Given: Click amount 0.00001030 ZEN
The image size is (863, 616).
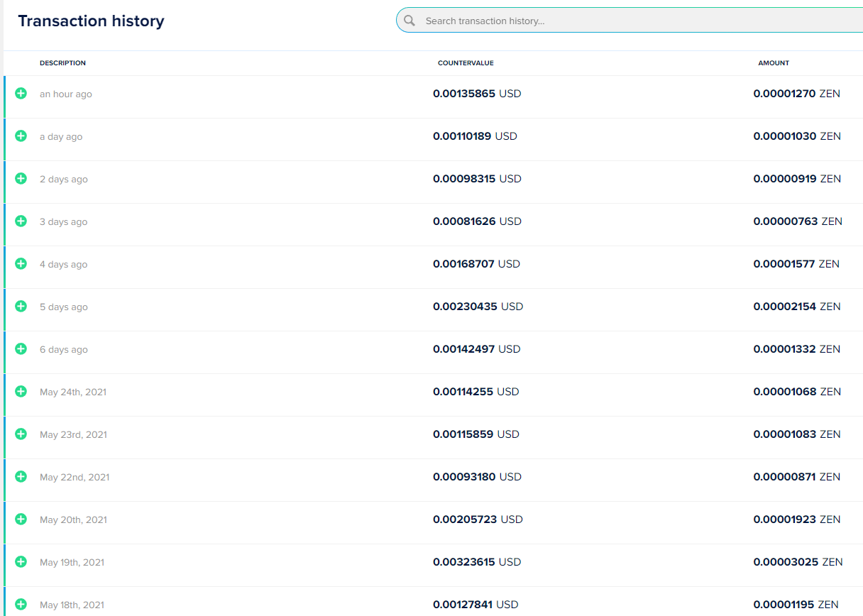Looking at the screenshot, I should [797, 136].
